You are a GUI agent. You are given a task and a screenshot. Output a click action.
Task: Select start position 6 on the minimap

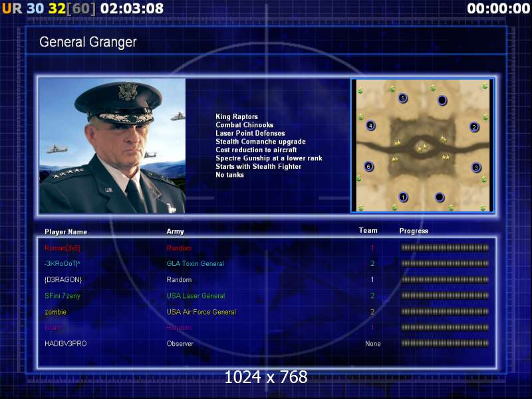click(368, 167)
